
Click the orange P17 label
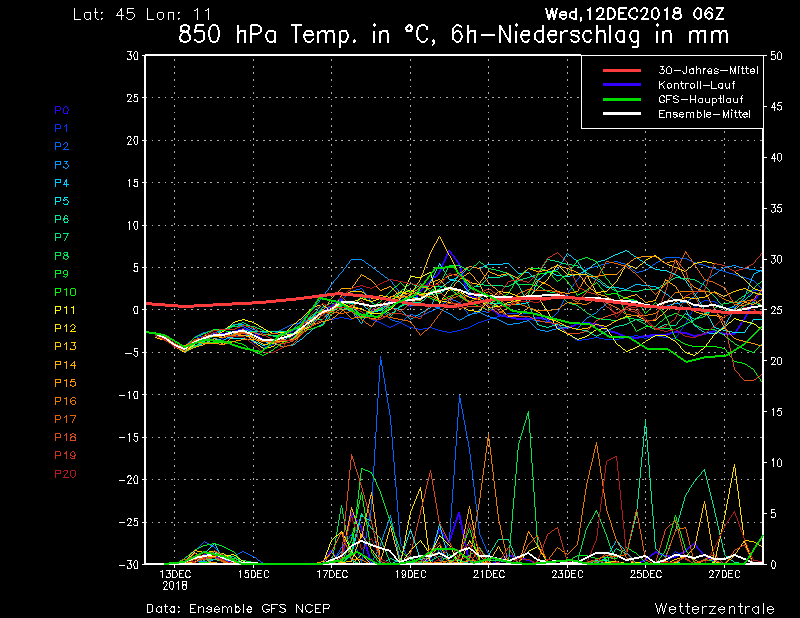point(65,419)
